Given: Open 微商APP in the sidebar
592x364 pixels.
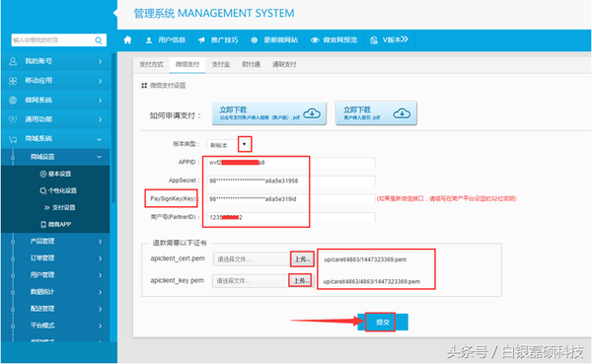Looking at the screenshot, I should (x=55, y=224).
